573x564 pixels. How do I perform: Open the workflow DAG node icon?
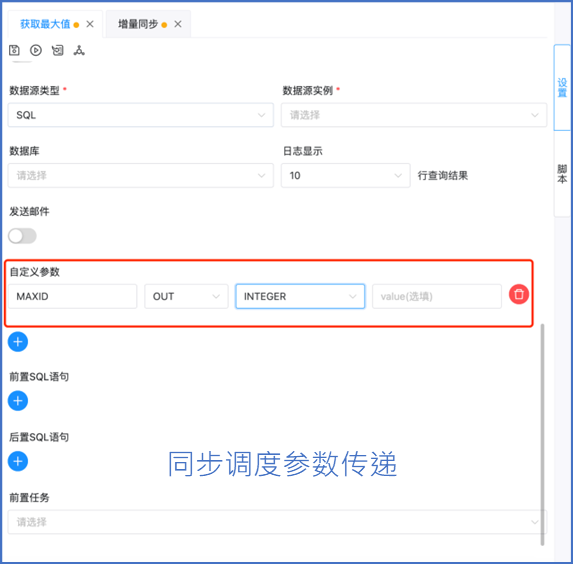79,50
